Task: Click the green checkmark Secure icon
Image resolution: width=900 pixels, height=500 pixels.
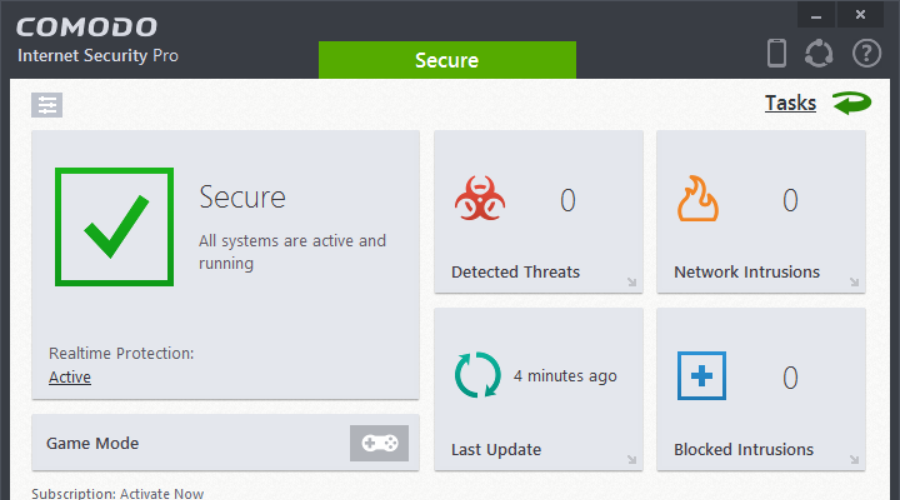Action: [114, 227]
